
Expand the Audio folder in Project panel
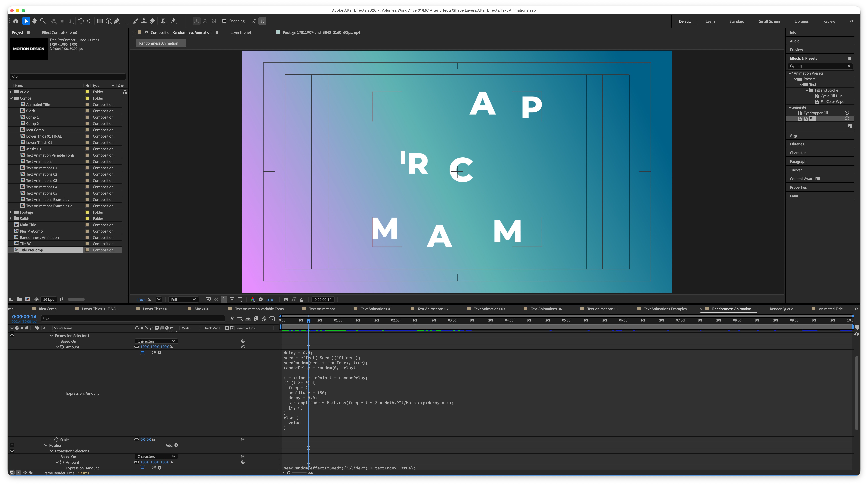pos(10,92)
